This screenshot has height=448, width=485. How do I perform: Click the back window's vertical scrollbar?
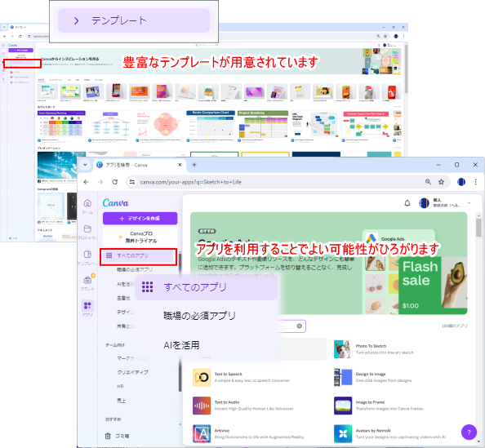point(406,68)
